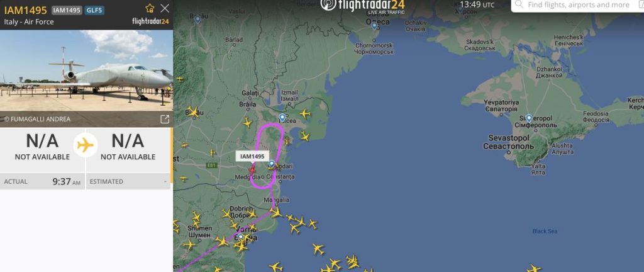Click the IAM1495 callsign badge in header
The image size is (644, 272).
point(67,10)
